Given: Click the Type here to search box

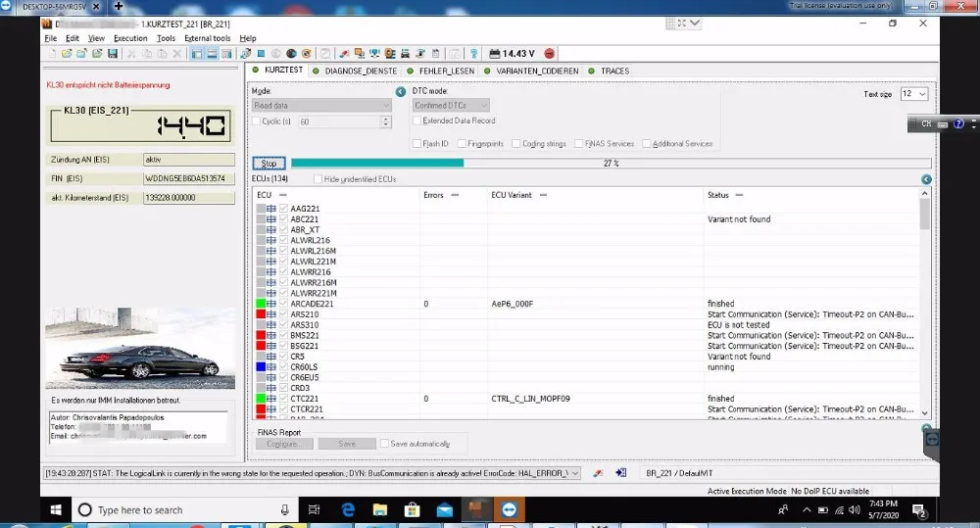Looking at the screenshot, I should tap(185, 510).
